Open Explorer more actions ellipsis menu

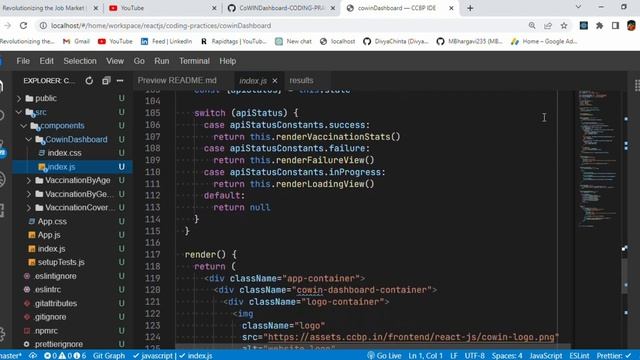[x=120, y=81]
